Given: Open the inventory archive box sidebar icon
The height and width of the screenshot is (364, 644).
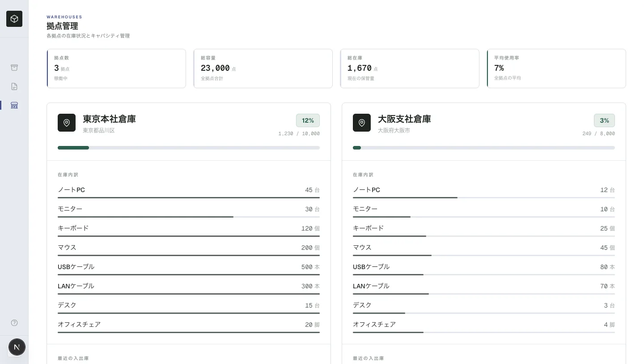Looking at the screenshot, I should coord(14,68).
